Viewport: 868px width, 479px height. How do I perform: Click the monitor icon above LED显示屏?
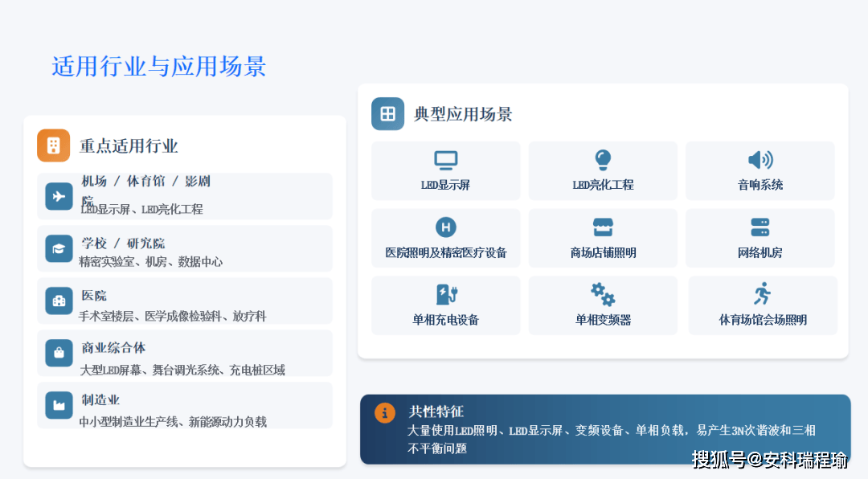tap(445, 160)
